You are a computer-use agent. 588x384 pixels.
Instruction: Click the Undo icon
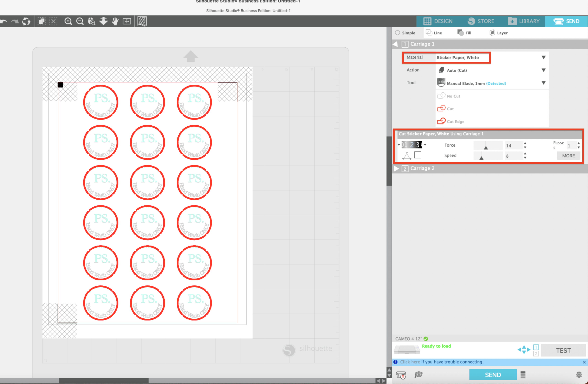click(x=4, y=21)
